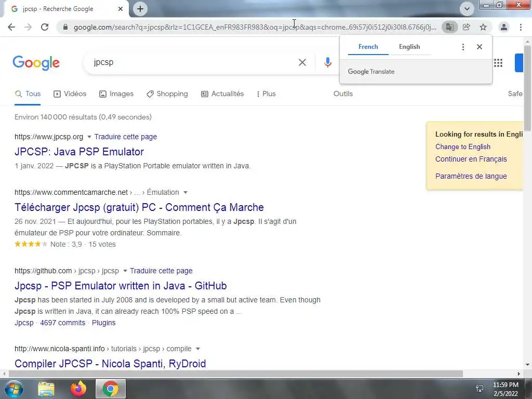Click the Chrome icon in the taskbar
This screenshot has width=532, height=399.
[111, 389]
